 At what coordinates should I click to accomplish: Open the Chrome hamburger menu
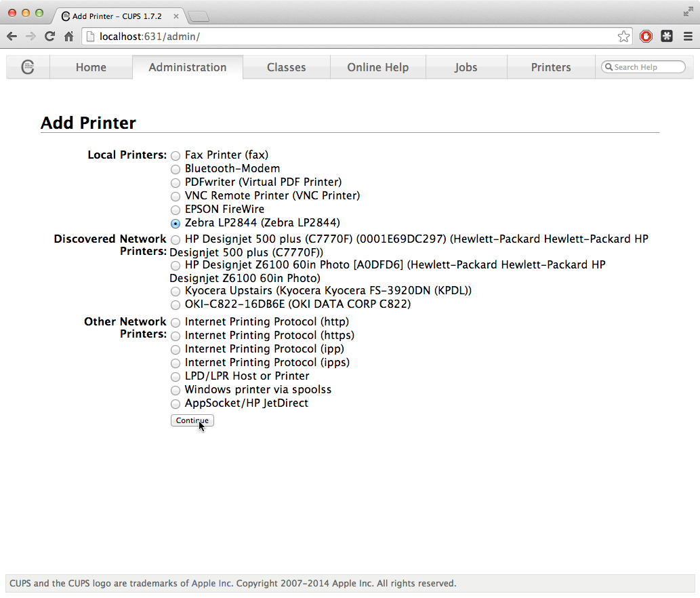click(688, 37)
